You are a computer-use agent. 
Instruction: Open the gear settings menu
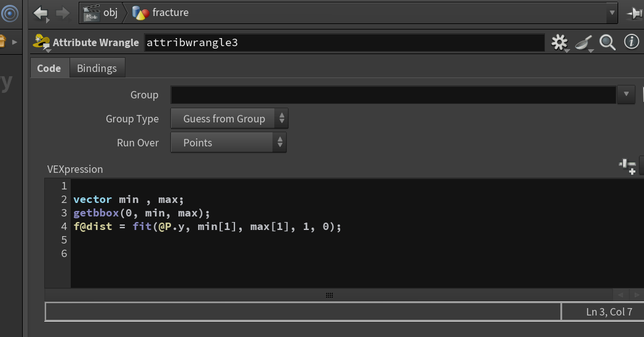pyautogui.click(x=559, y=42)
